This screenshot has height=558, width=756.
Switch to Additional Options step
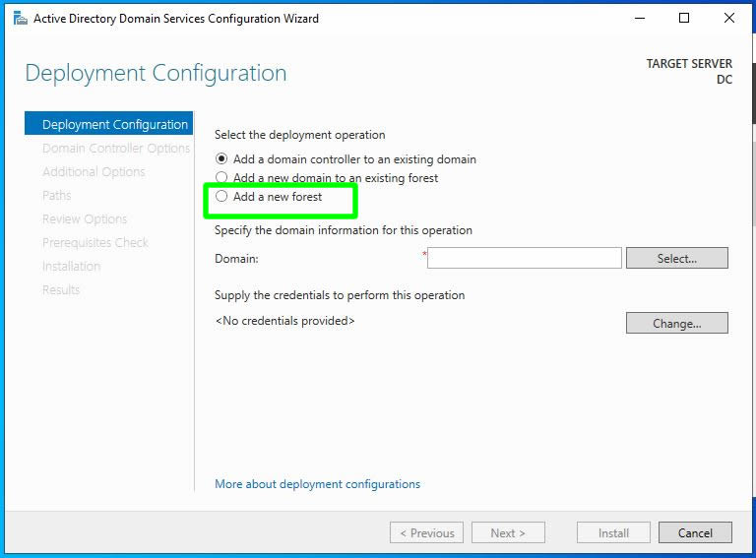point(94,172)
